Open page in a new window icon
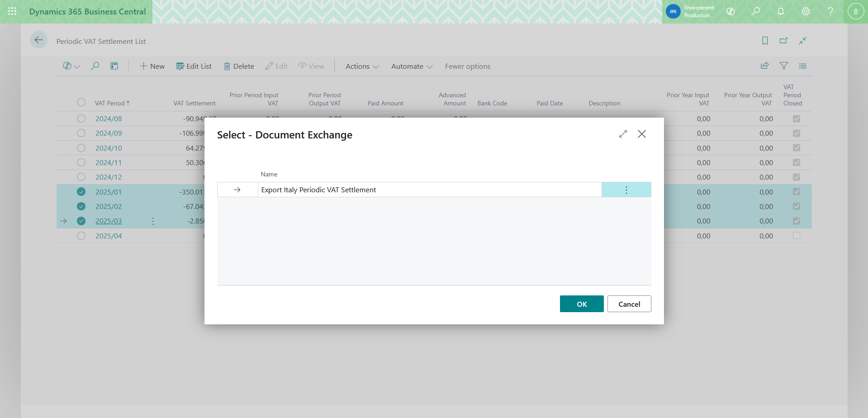Viewport: 868px width, 418px height. (783, 41)
